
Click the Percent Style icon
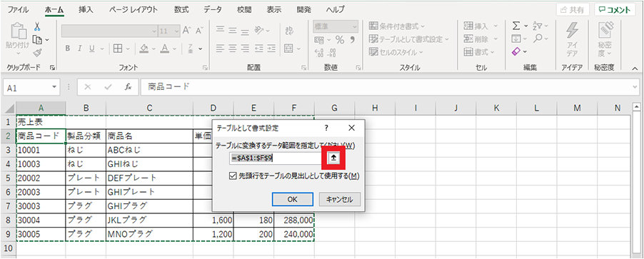[340, 40]
